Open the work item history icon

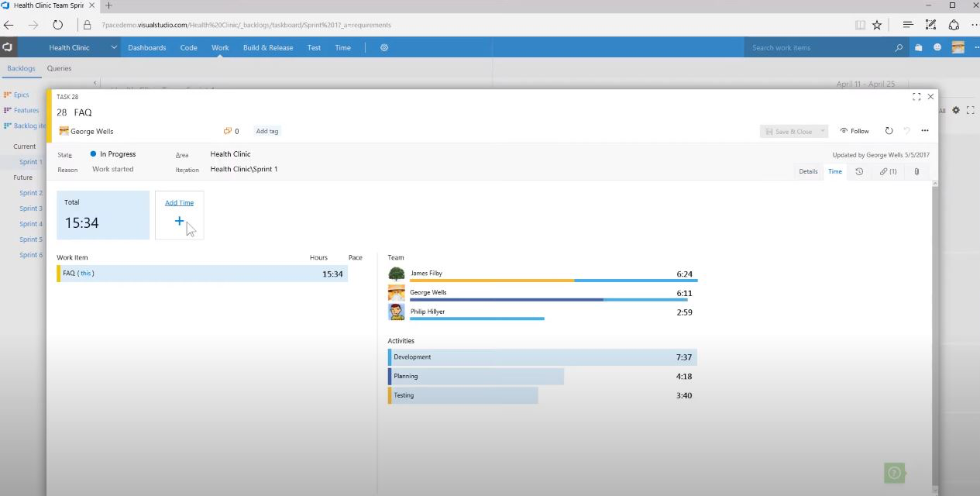pos(859,171)
